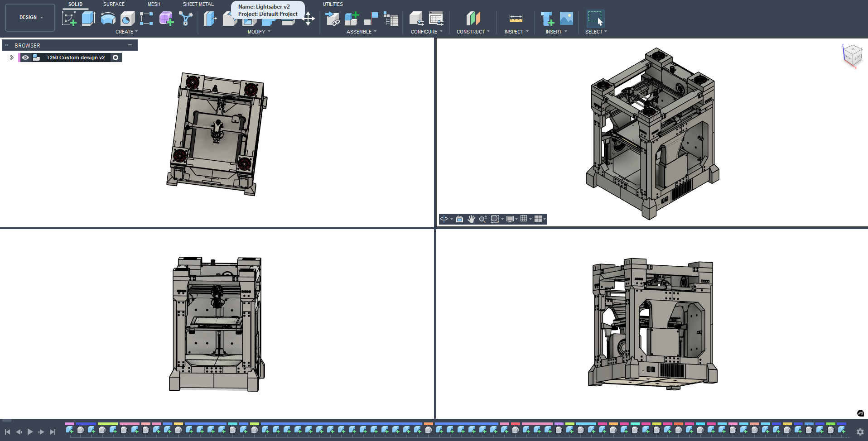The width and height of the screenshot is (868, 441).
Task: Open the DESIGN workspace dropdown
Action: coord(30,18)
